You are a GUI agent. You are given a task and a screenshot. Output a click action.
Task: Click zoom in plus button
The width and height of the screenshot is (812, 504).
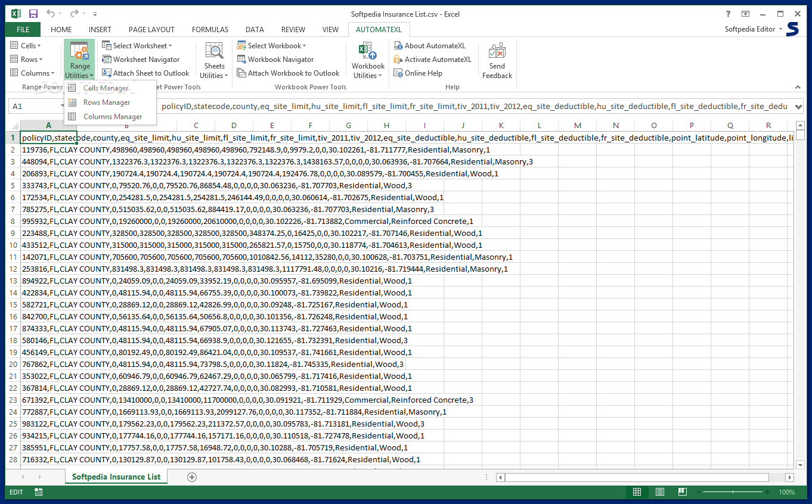768,492
